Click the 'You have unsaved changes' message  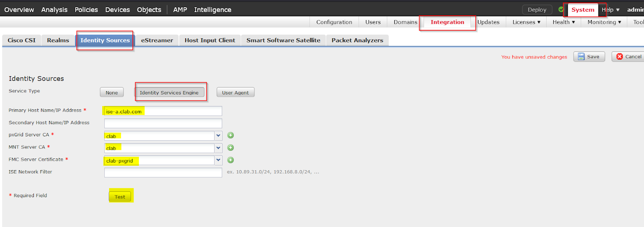coord(534,57)
